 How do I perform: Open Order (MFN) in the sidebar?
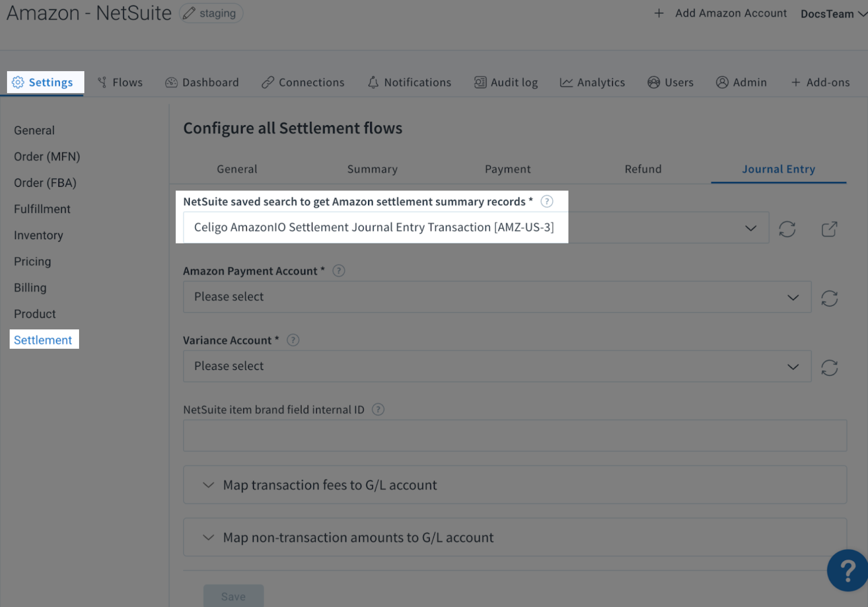pyautogui.click(x=47, y=157)
